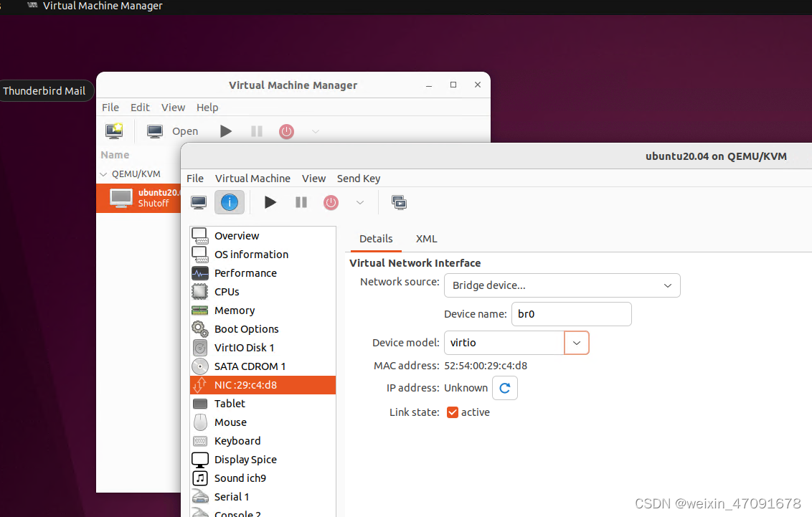Open the Device model virtio dropdown
812x517 pixels.
[x=577, y=343]
